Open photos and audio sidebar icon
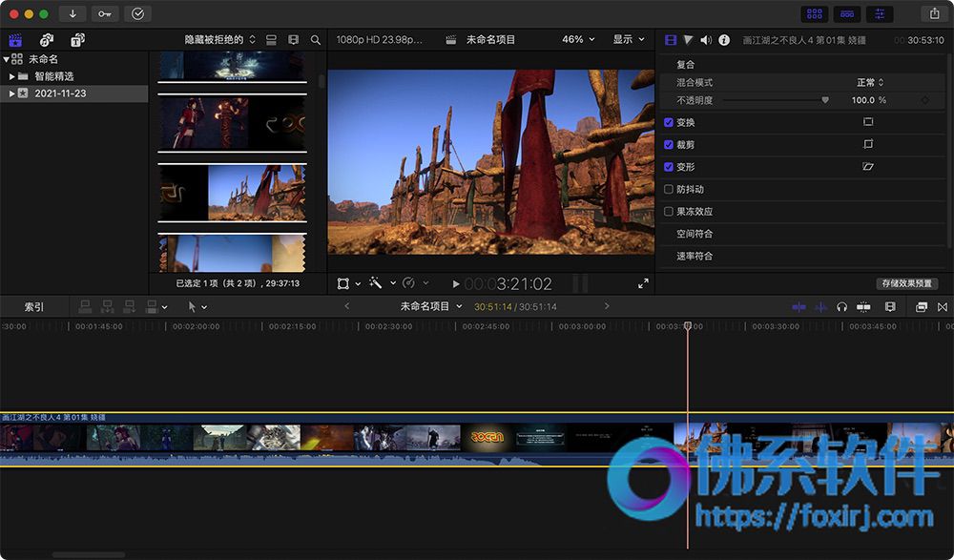This screenshot has width=954, height=560. [46, 40]
